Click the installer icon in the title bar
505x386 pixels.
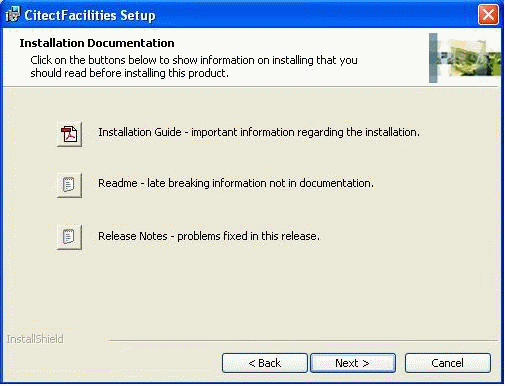[13, 15]
